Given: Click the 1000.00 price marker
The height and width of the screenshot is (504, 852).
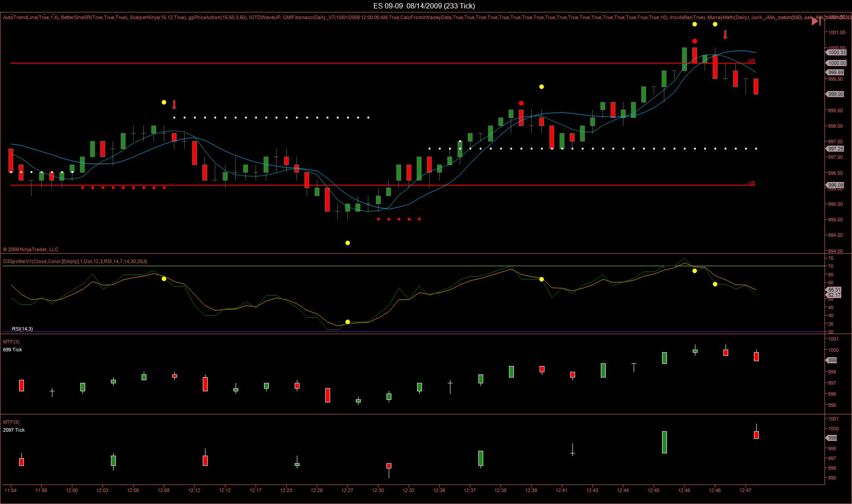Looking at the screenshot, I should 836,63.
